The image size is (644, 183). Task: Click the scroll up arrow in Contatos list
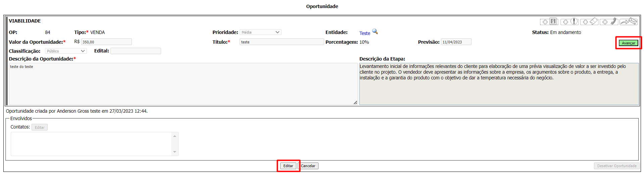pyautogui.click(x=175, y=136)
